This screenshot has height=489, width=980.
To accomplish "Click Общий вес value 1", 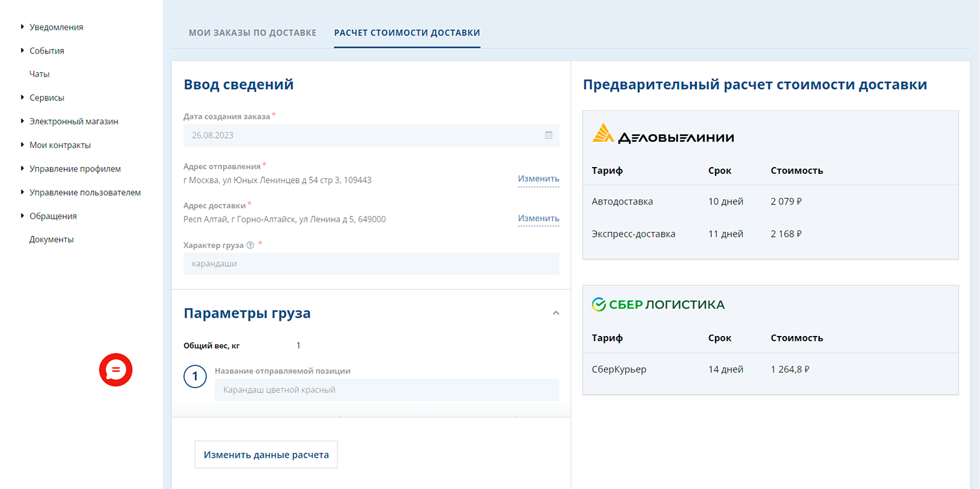I will tap(299, 345).
